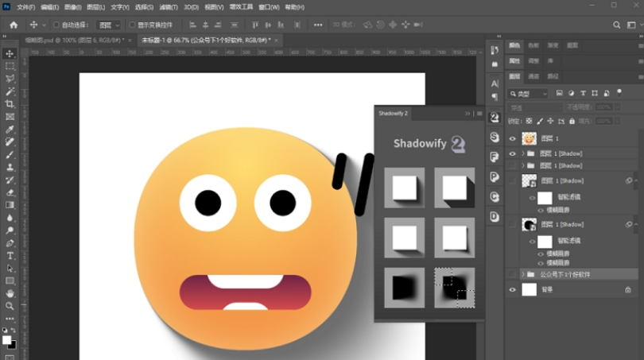Image resolution: width=644 pixels, height=360 pixels.
Task: Select the Zoom tool
Action: pos(10,306)
